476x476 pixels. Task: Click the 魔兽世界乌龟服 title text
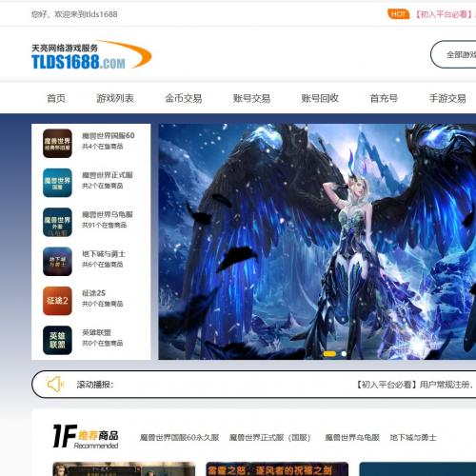coord(108,214)
